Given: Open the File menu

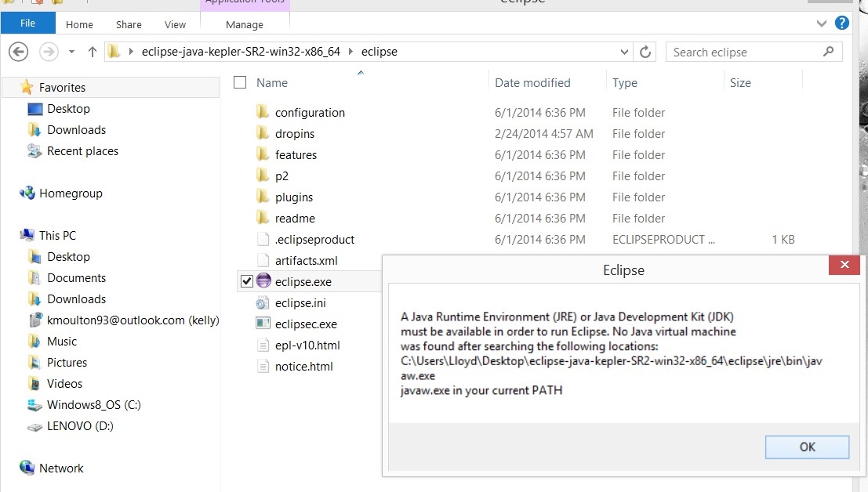Looking at the screenshot, I should pos(27,24).
